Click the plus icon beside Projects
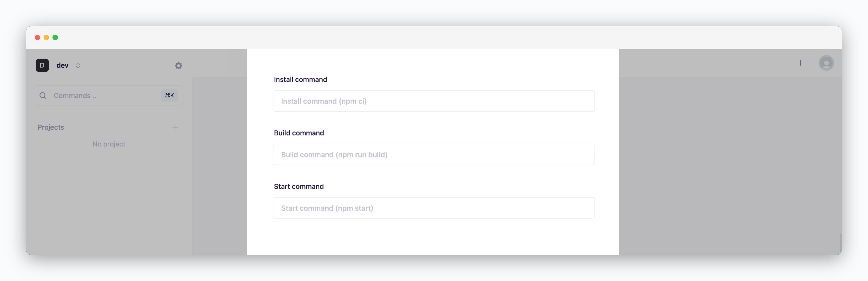The height and width of the screenshot is (281, 868). (x=175, y=127)
